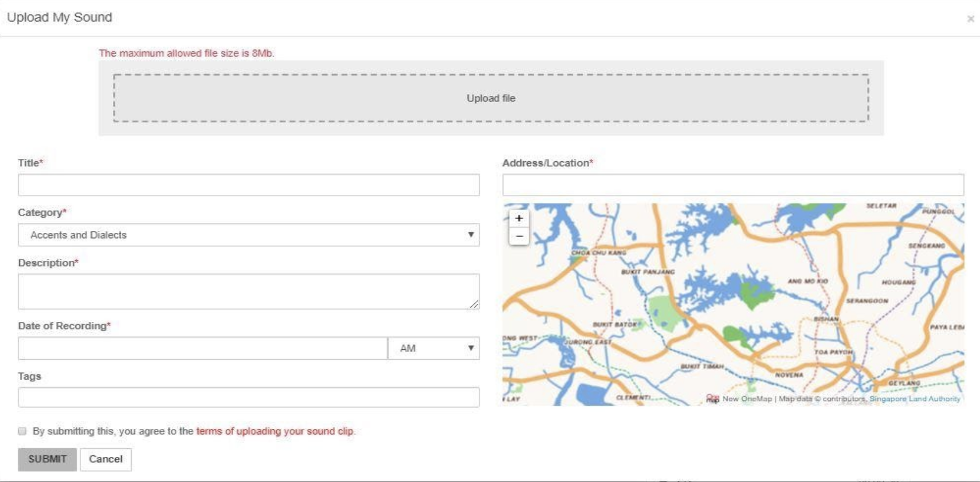Focus the Title input field

pos(249,185)
